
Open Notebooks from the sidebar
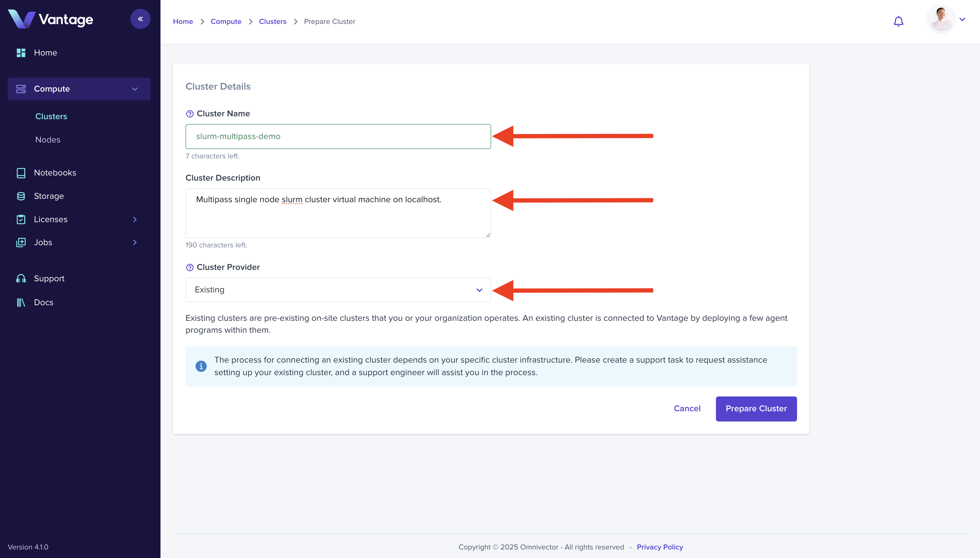click(55, 173)
